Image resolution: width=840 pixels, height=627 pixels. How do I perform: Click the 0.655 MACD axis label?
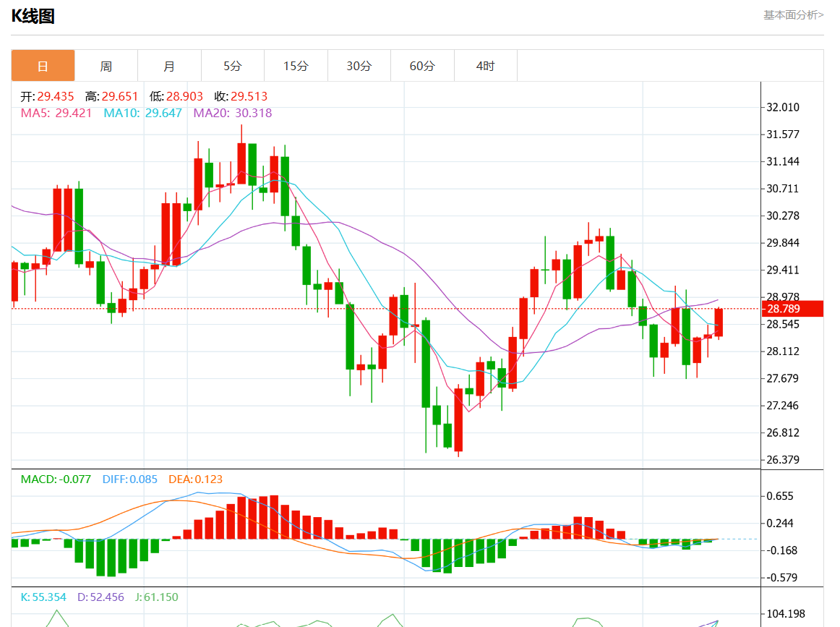click(x=780, y=496)
